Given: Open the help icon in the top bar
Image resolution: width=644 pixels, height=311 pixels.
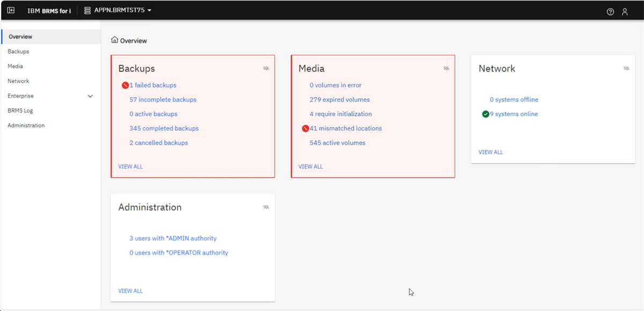Looking at the screenshot, I should point(610,11).
